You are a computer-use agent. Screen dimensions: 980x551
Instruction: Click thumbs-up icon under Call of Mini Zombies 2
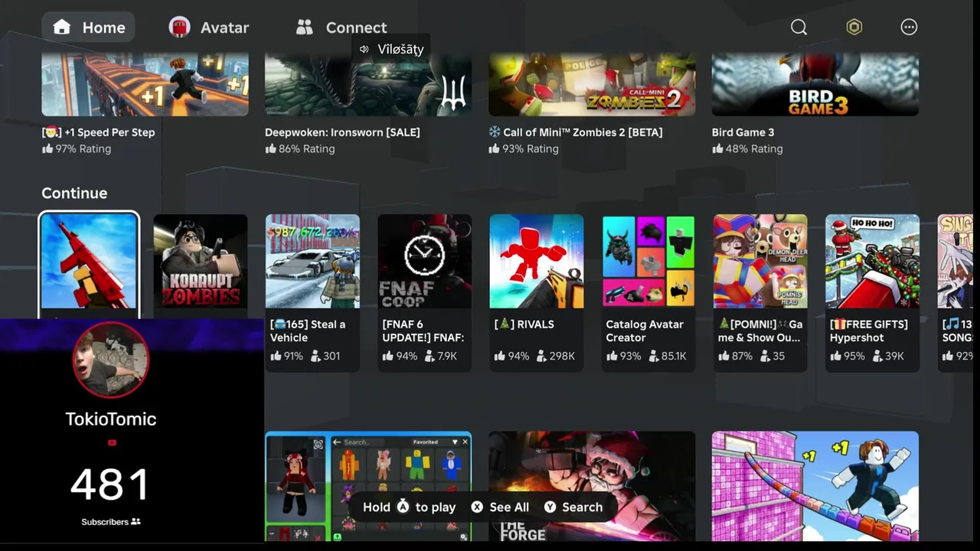[494, 148]
